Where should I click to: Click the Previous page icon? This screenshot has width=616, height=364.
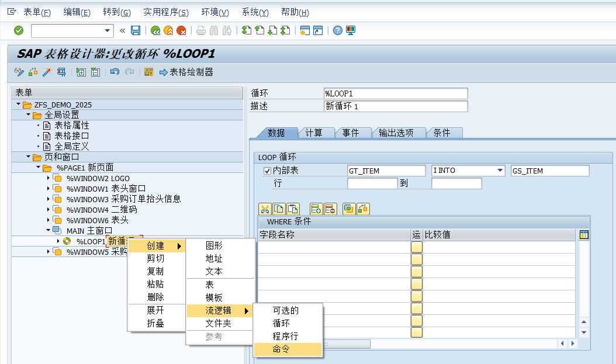(259, 30)
